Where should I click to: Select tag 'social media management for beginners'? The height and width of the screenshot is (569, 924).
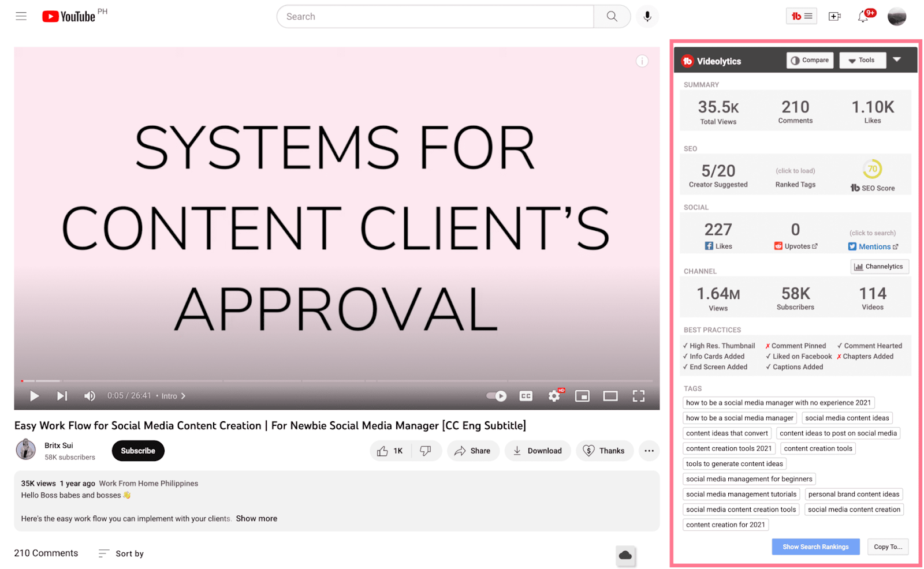pos(749,479)
